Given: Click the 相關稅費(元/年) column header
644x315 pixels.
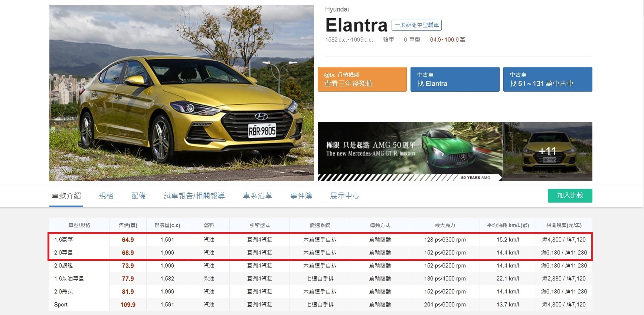Looking at the screenshot, I should tap(564, 225).
